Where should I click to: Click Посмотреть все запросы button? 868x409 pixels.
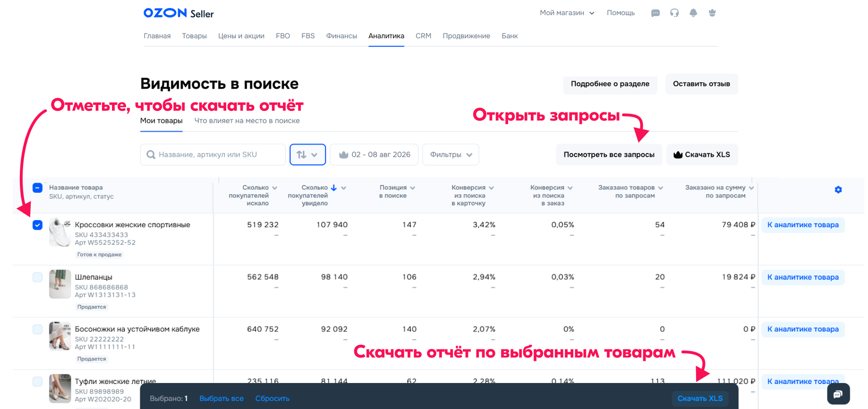tap(609, 154)
